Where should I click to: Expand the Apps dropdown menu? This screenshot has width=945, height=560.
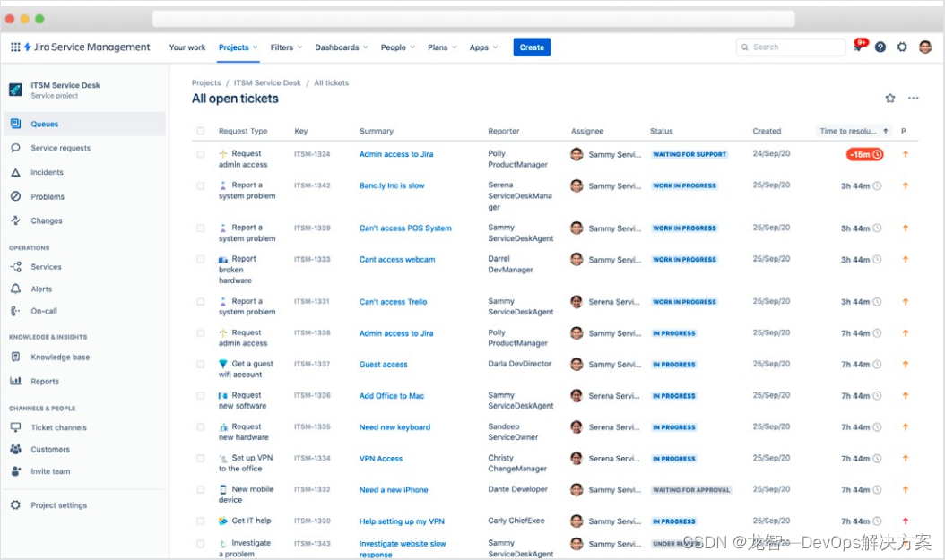pos(483,47)
